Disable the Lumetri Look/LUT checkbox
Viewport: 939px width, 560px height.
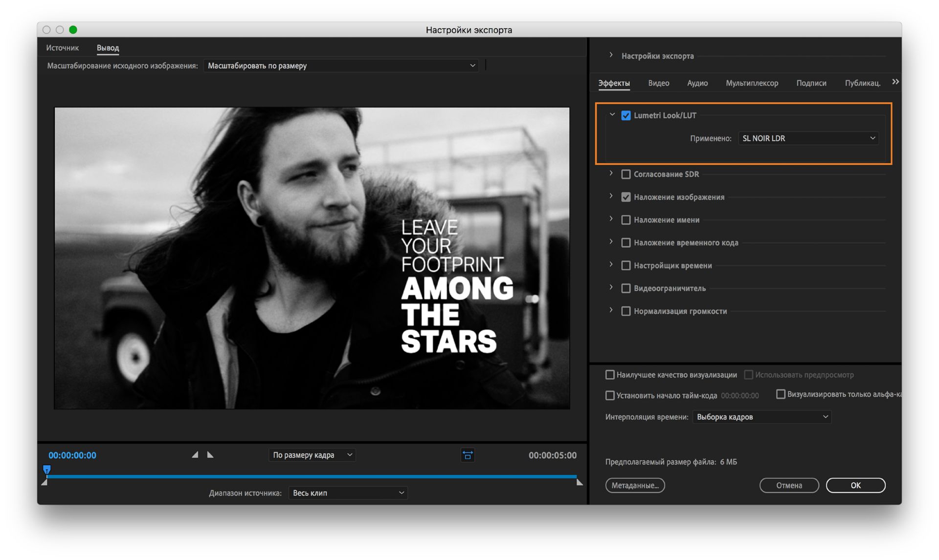pos(626,115)
